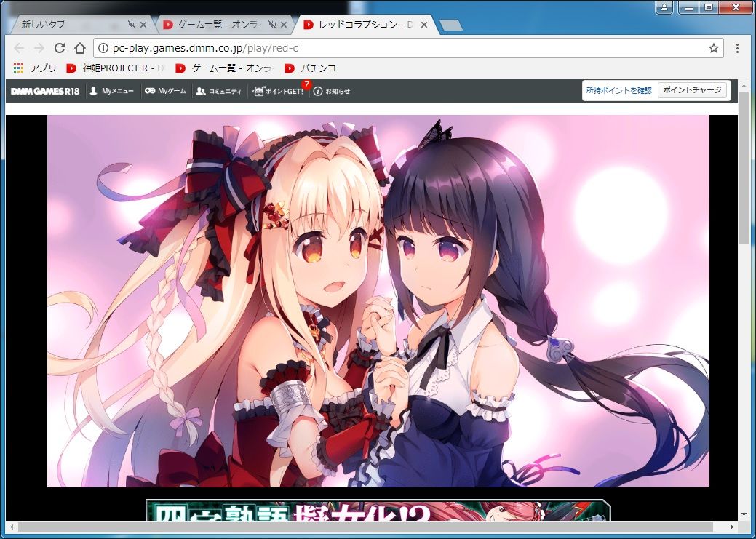Reload the page with the refresh icon
Image resolution: width=756 pixels, height=539 pixels.
60,48
